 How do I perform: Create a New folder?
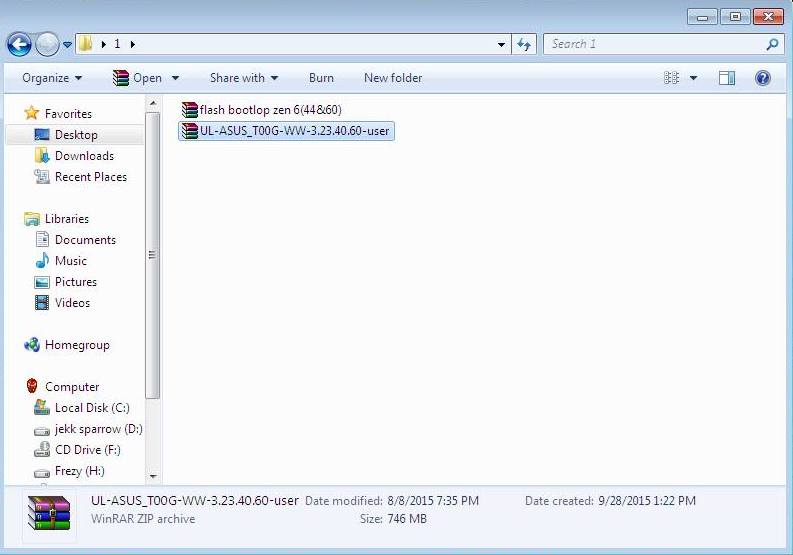click(x=393, y=78)
